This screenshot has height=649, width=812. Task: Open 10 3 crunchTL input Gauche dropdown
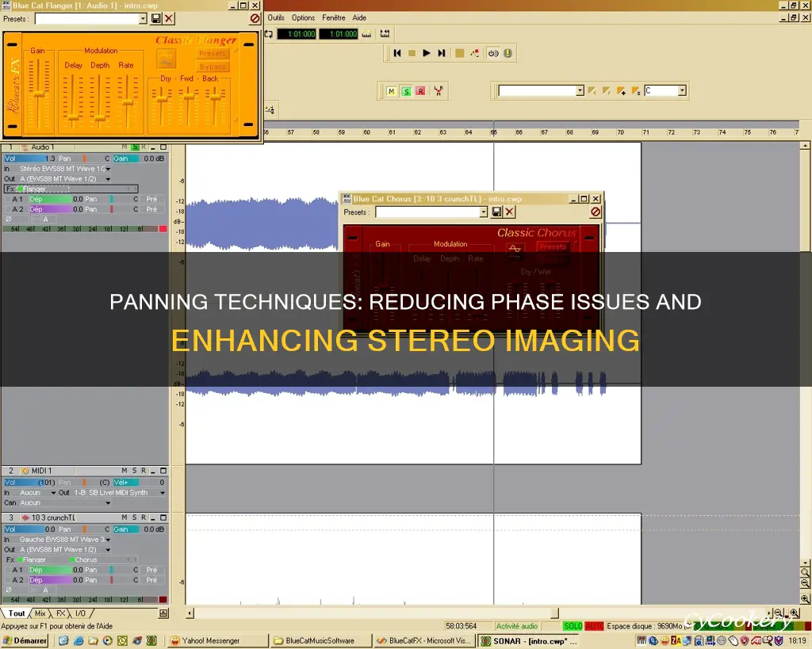coord(108,540)
